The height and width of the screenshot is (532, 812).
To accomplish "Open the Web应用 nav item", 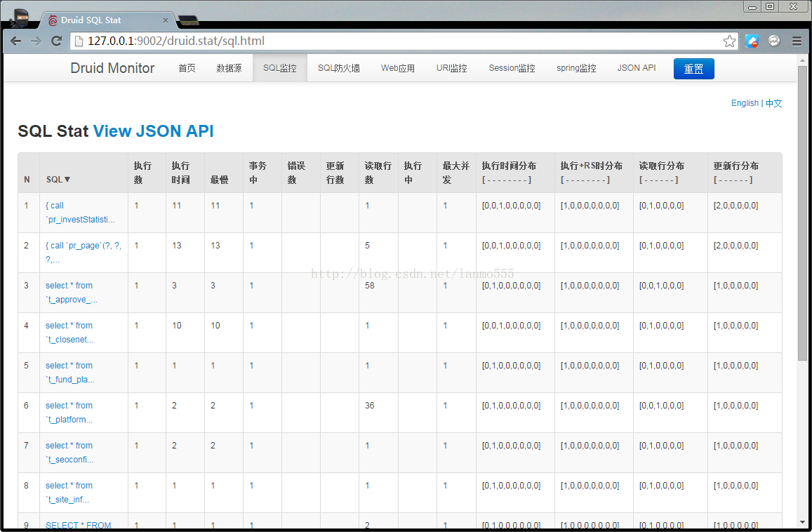I will pos(398,68).
